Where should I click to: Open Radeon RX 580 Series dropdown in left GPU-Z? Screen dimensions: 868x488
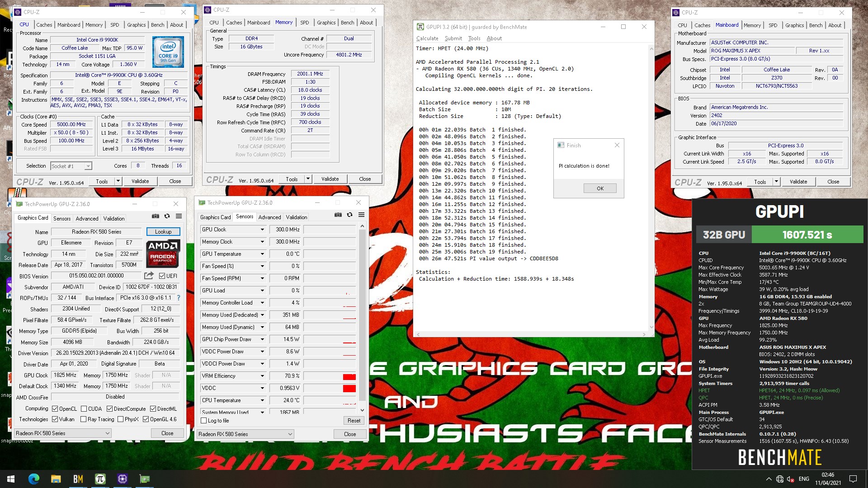[x=63, y=433]
